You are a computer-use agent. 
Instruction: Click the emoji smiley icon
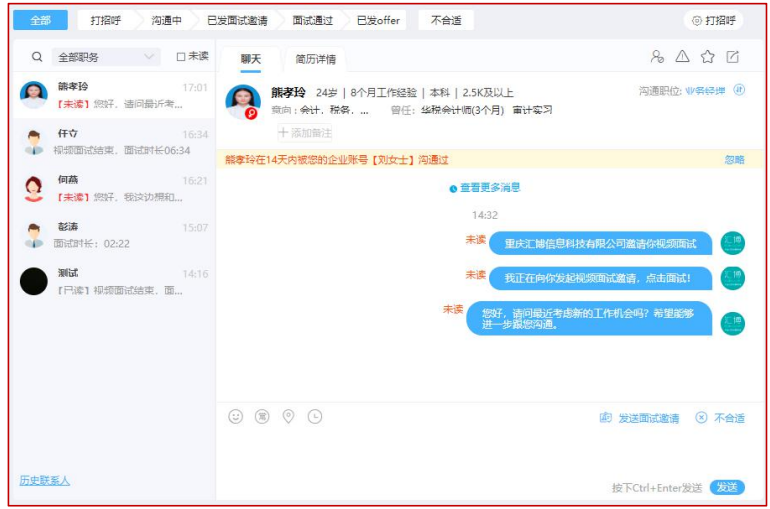pyautogui.click(x=235, y=417)
